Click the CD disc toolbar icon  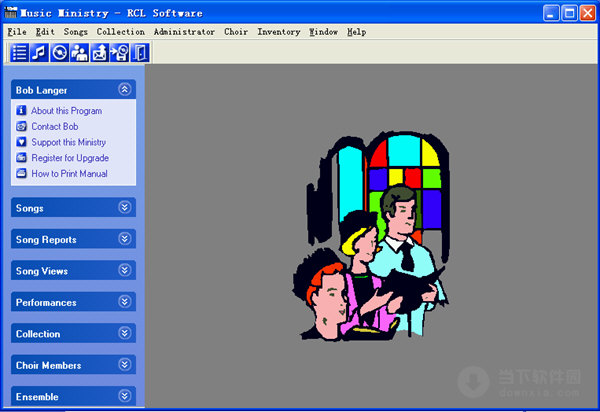point(59,52)
